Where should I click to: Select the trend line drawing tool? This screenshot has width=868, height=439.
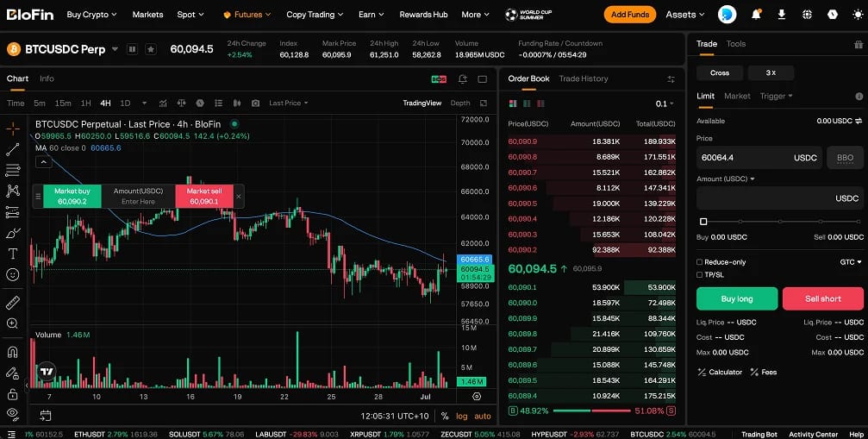[13, 149]
